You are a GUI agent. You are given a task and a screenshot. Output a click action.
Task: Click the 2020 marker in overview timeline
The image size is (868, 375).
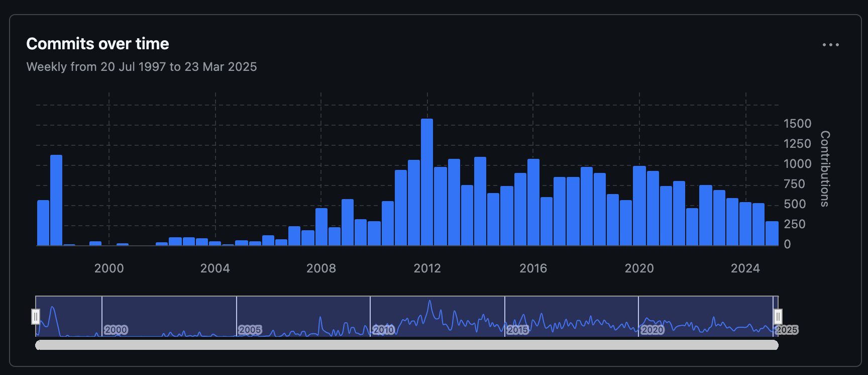coord(652,330)
